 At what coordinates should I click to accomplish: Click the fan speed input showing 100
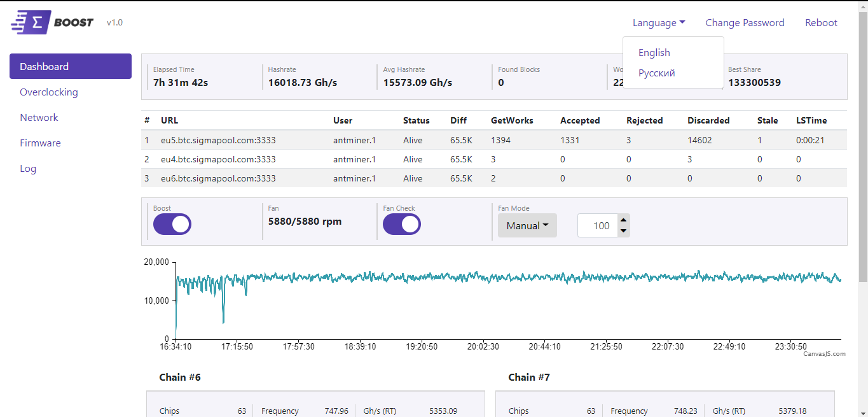tap(598, 225)
